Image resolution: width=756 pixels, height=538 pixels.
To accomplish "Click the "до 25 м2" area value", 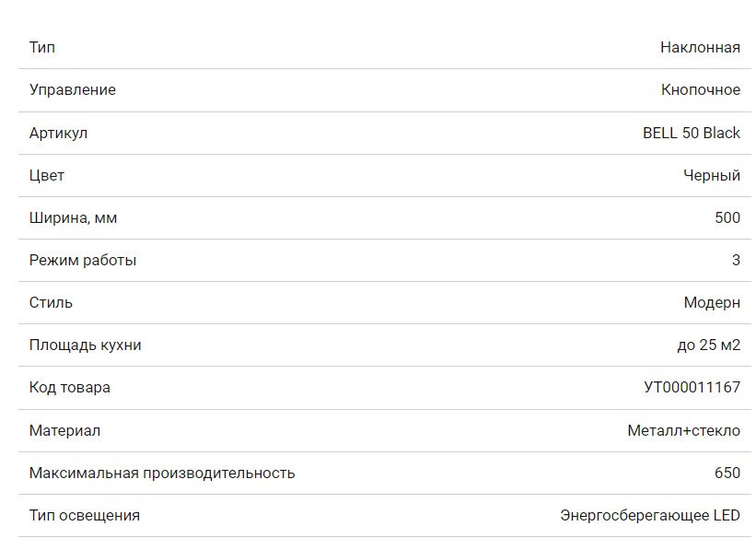I will [708, 345].
